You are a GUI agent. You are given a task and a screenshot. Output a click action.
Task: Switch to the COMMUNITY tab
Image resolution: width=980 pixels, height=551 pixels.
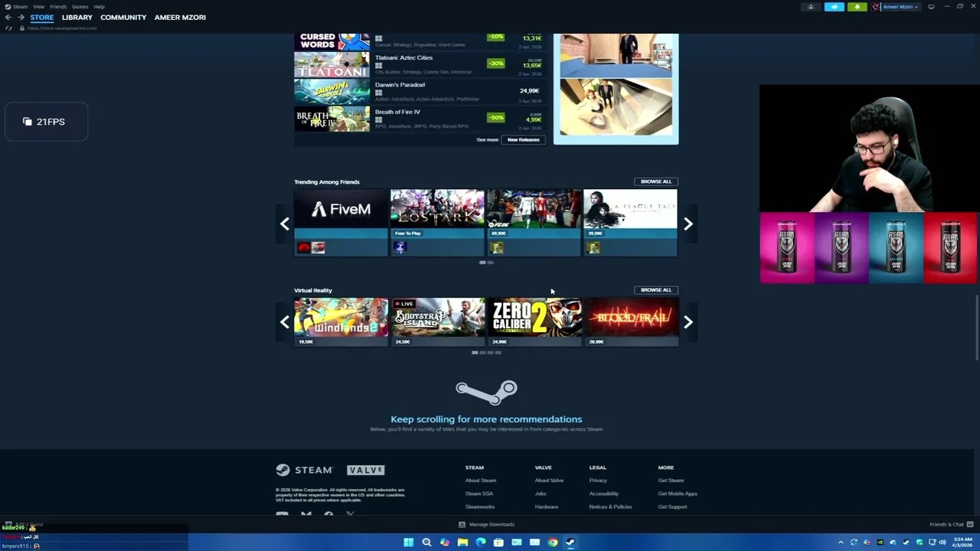tap(123, 17)
